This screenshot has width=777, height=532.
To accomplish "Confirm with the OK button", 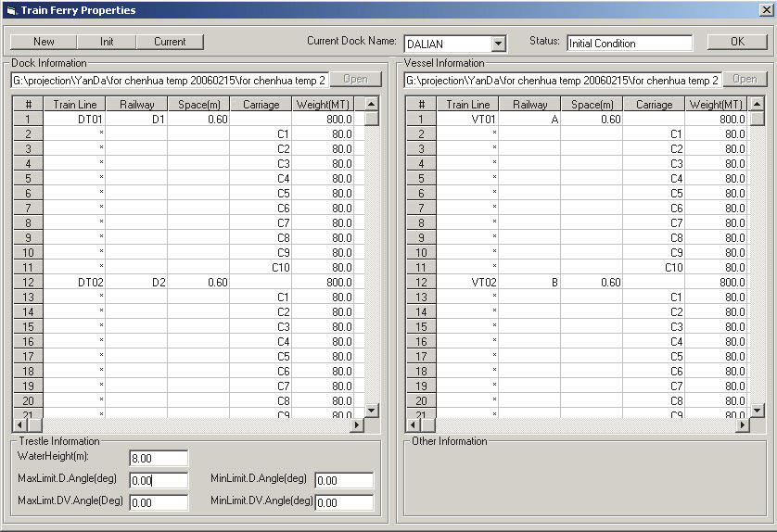I will tap(737, 42).
